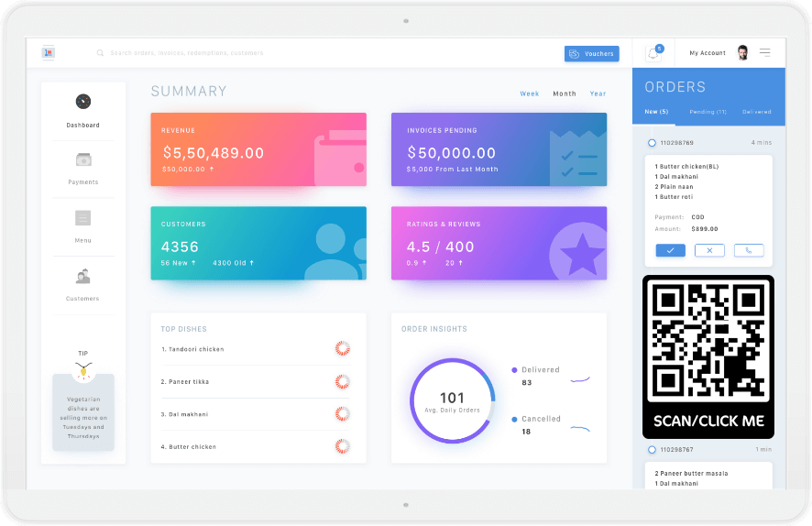Click the ring indicator beside Dal makhani dish

pos(342,414)
